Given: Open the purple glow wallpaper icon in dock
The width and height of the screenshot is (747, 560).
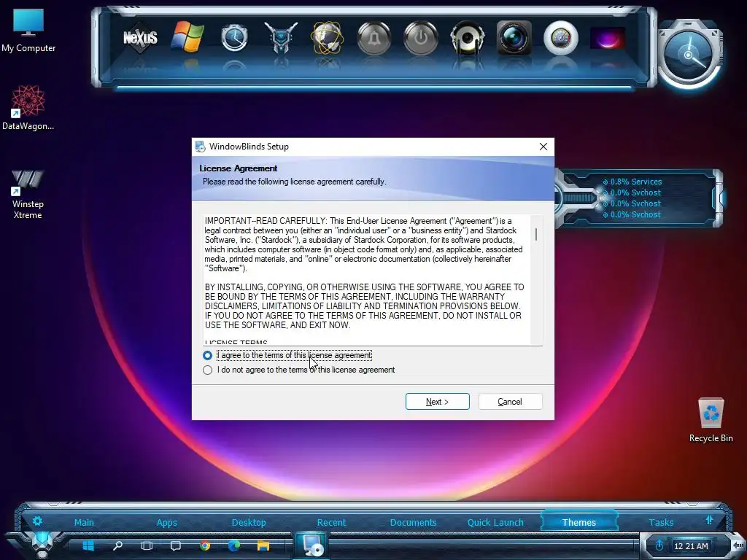Looking at the screenshot, I should pos(607,38).
